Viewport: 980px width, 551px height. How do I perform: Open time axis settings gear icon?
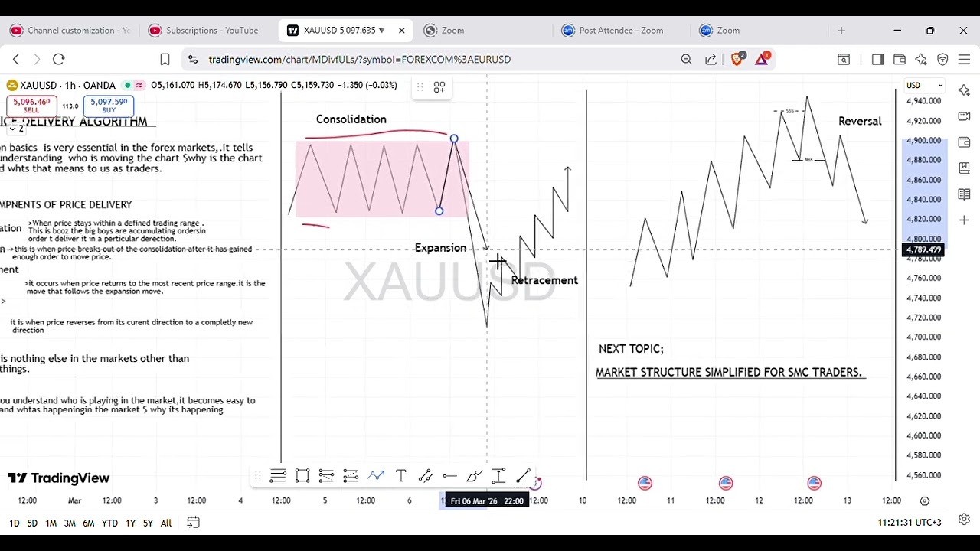(x=924, y=500)
